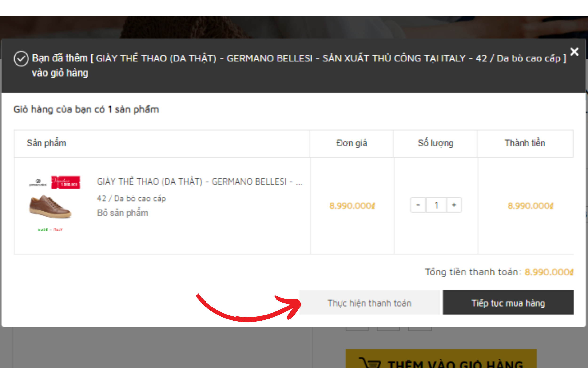Click the red voucher badge image
The image size is (588, 368).
click(x=65, y=182)
